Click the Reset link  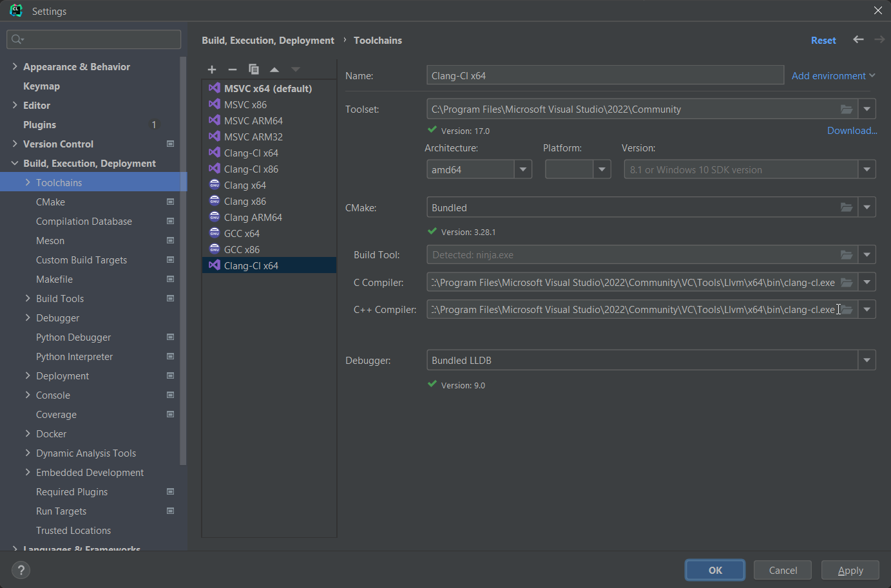click(x=823, y=40)
